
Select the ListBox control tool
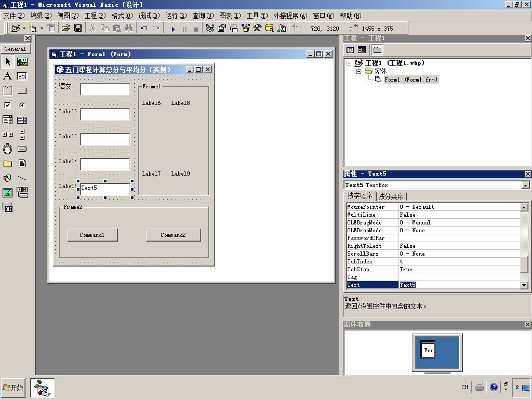pyautogui.click(x=22, y=120)
